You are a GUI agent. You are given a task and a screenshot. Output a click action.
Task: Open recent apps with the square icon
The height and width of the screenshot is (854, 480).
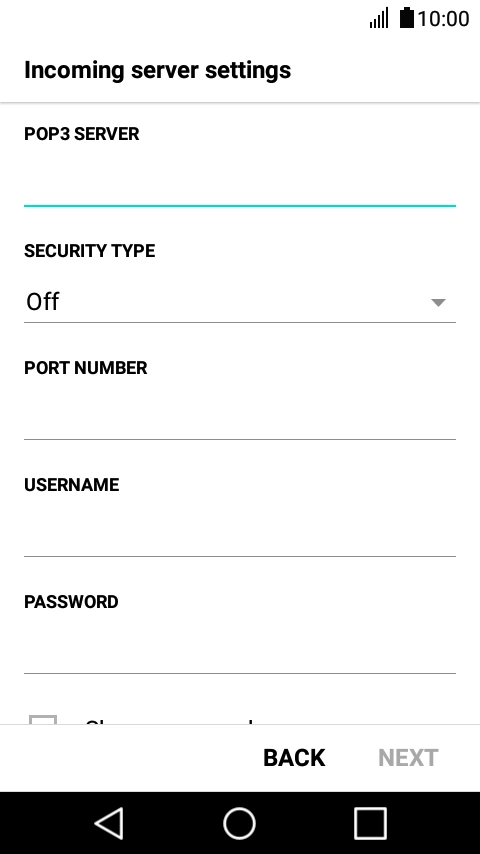tap(370, 823)
